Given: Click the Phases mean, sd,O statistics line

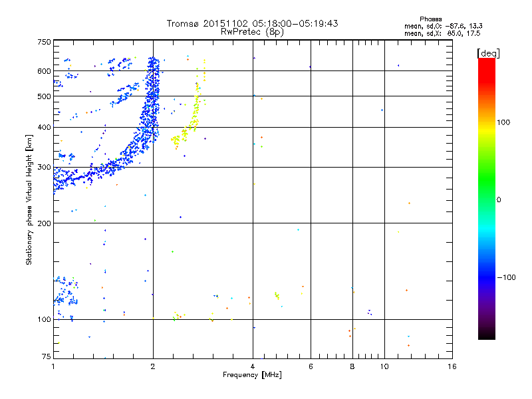Looking at the screenshot, I should 443,26.
